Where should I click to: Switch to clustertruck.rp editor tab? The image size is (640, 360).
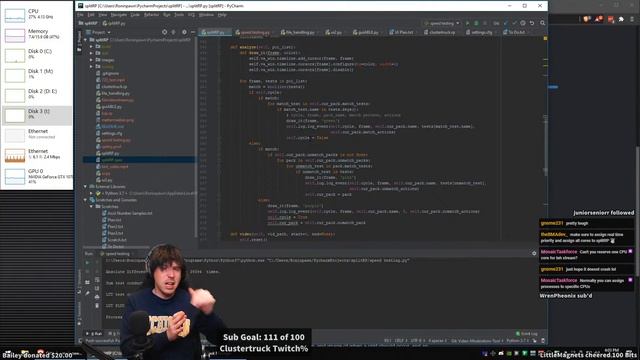click(441, 32)
